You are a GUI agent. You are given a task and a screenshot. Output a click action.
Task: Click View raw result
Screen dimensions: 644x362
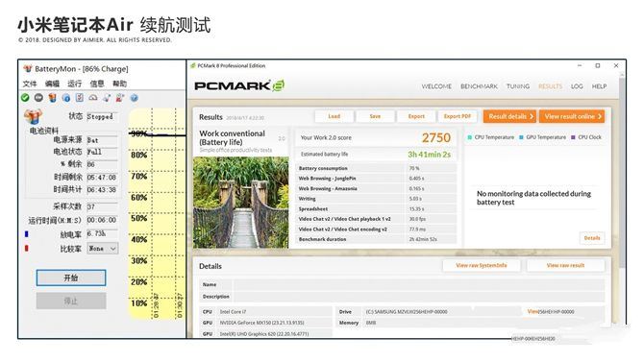click(x=565, y=266)
